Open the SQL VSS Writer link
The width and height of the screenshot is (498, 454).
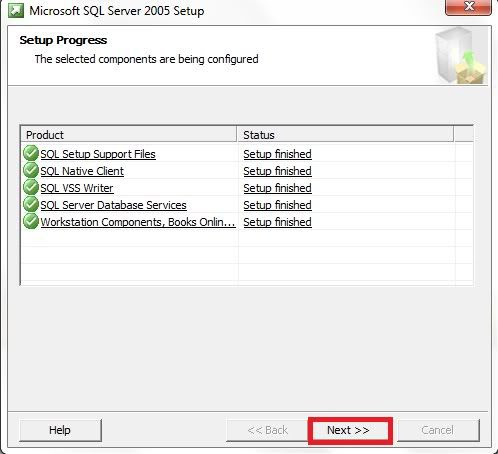tap(77, 188)
